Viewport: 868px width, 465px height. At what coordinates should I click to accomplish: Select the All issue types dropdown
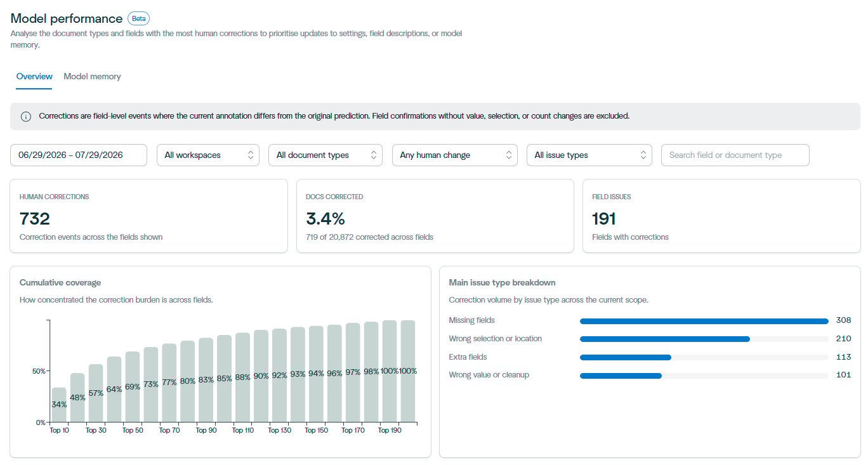tap(589, 155)
